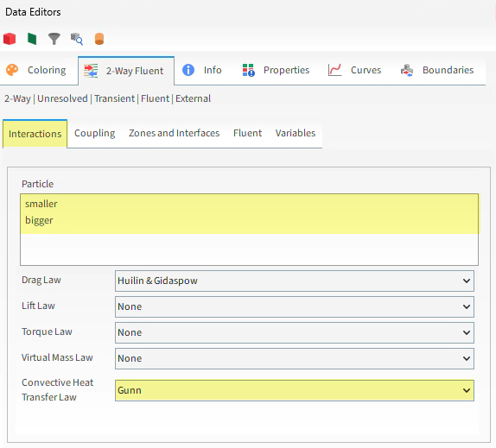The height and width of the screenshot is (448, 496).
Task: Select the Coupling sub-tab
Action: (94, 133)
